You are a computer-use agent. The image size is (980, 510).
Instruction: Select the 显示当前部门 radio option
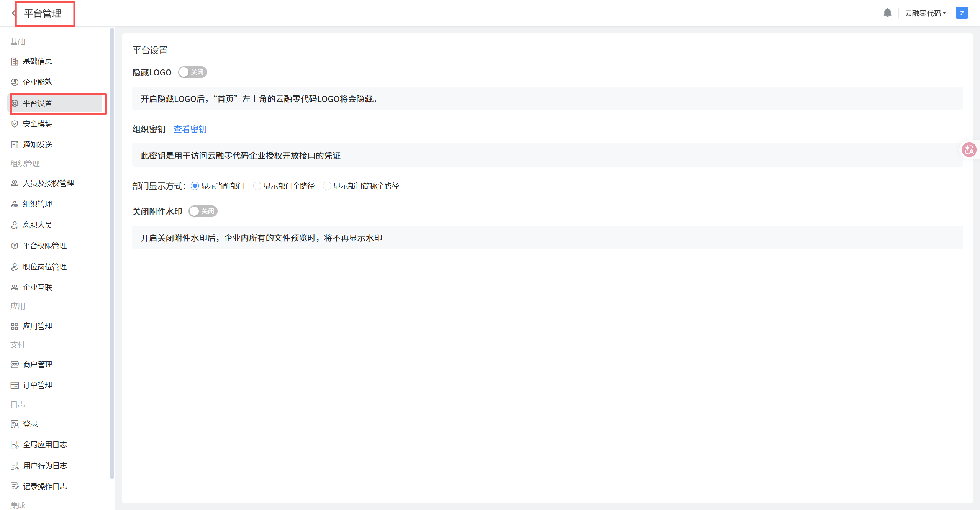coord(195,186)
